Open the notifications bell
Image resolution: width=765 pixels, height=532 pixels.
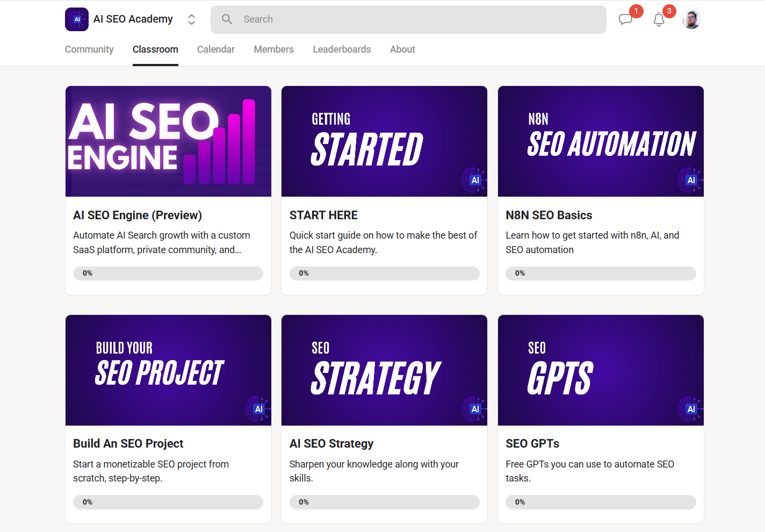point(659,20)
